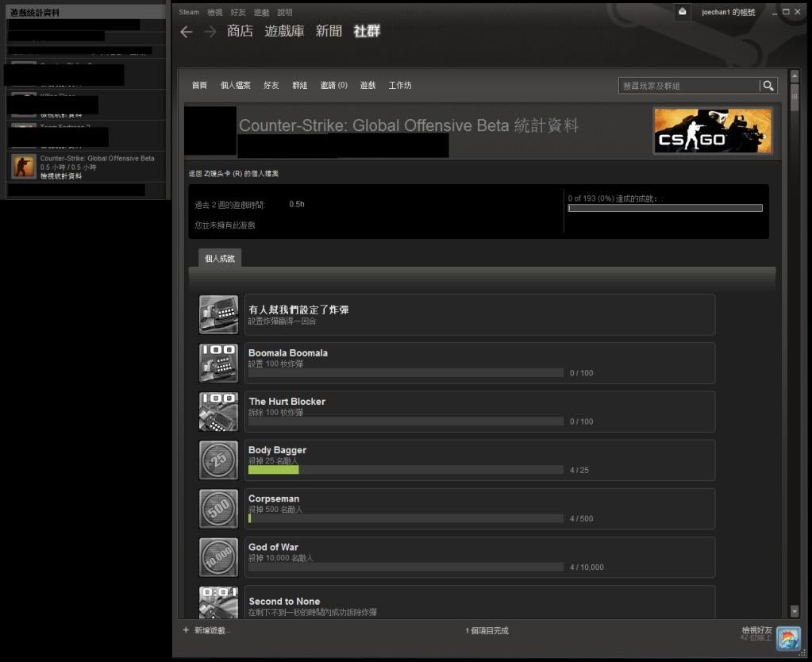Open the joechan1 account dropdown
812x662 pixels.
(x=728, y=12)
